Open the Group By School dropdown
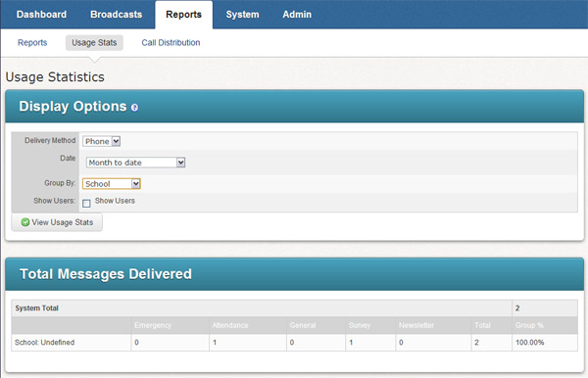Viewport: 588px width, 378px height. click(112, 183)
